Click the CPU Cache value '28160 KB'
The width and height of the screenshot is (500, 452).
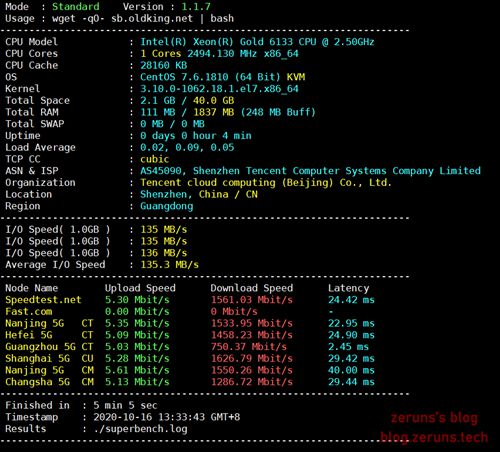pos(164,65)
